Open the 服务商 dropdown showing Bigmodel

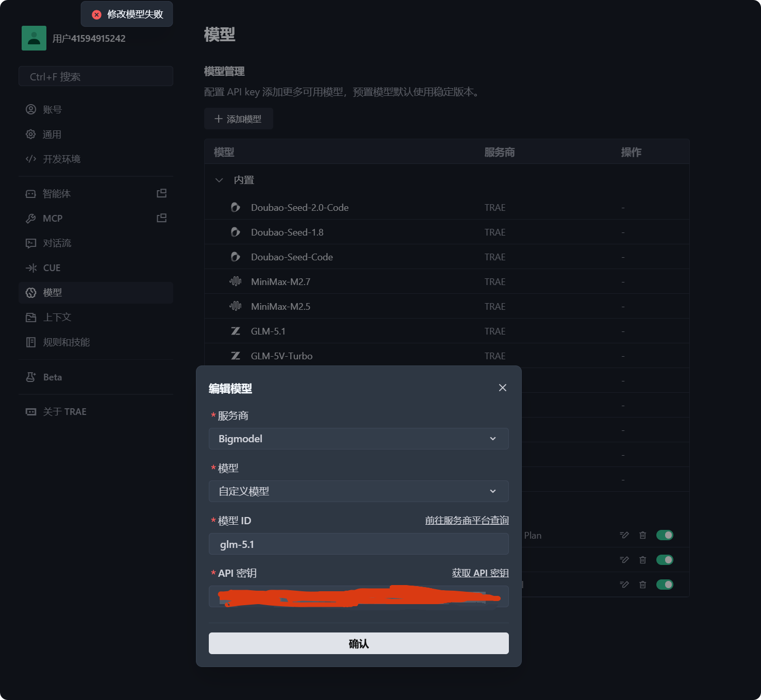[x=358, y=439]
